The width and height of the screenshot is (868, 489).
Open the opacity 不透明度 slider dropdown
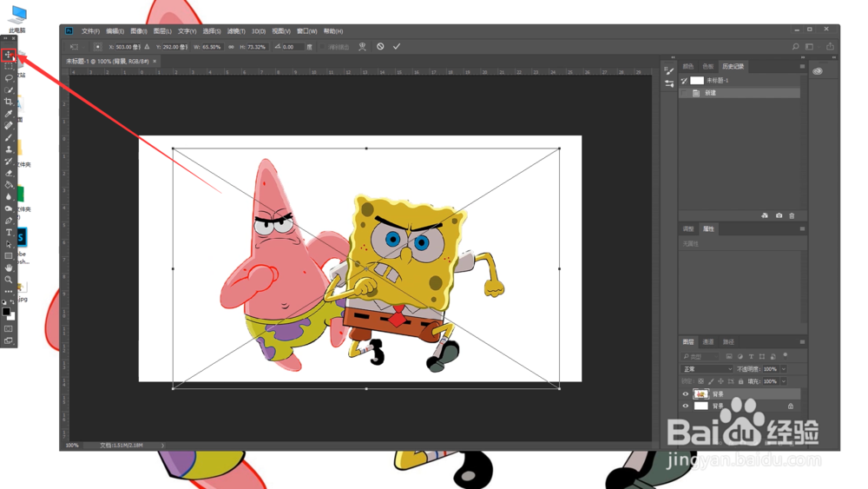pyautogui.click(x=783, y=369)
